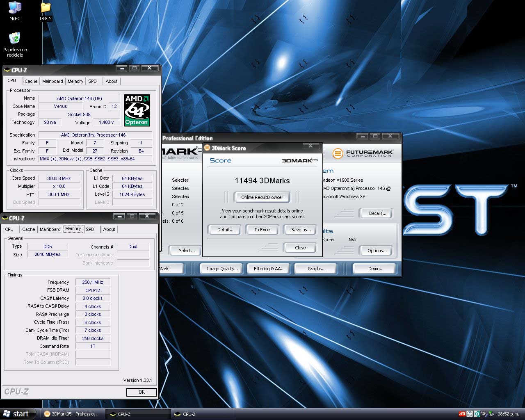Screen dimensions: 525x420
Task: Switch to the Mainboard tab in top CPU-Z
Action: [x=52, y=81]
